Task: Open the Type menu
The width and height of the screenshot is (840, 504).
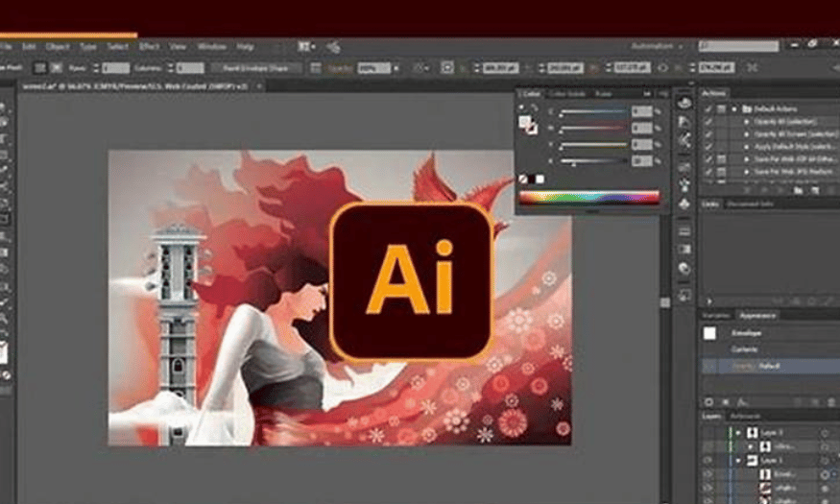Action: [x=88, y=47]
